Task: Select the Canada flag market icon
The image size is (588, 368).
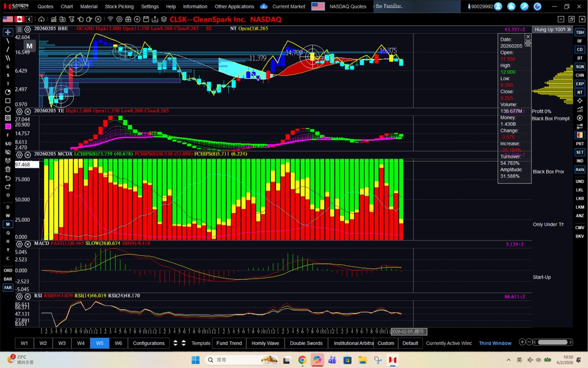Action: pyautogui.click(x=19, y=19)
